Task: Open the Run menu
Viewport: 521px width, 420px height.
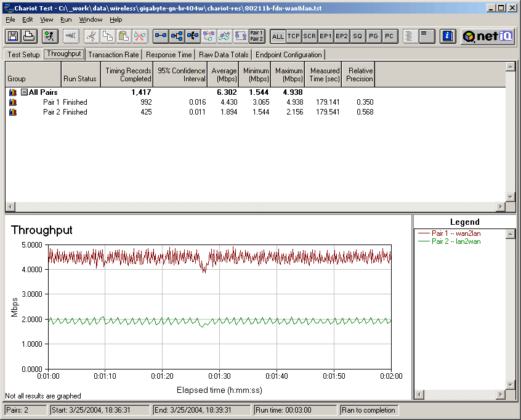Action: [66, 20]
